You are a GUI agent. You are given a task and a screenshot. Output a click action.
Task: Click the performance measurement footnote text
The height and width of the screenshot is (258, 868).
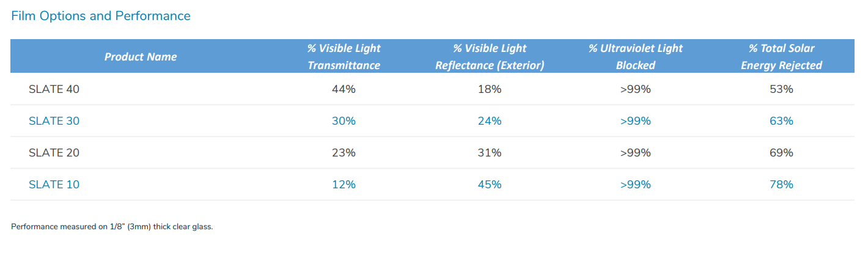click(x=112, y=227)
